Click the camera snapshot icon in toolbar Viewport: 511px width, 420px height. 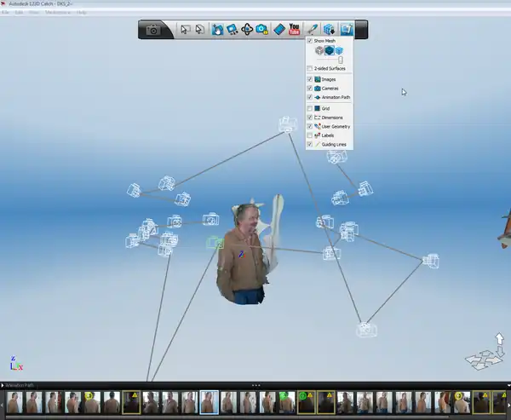click(153, 30)
